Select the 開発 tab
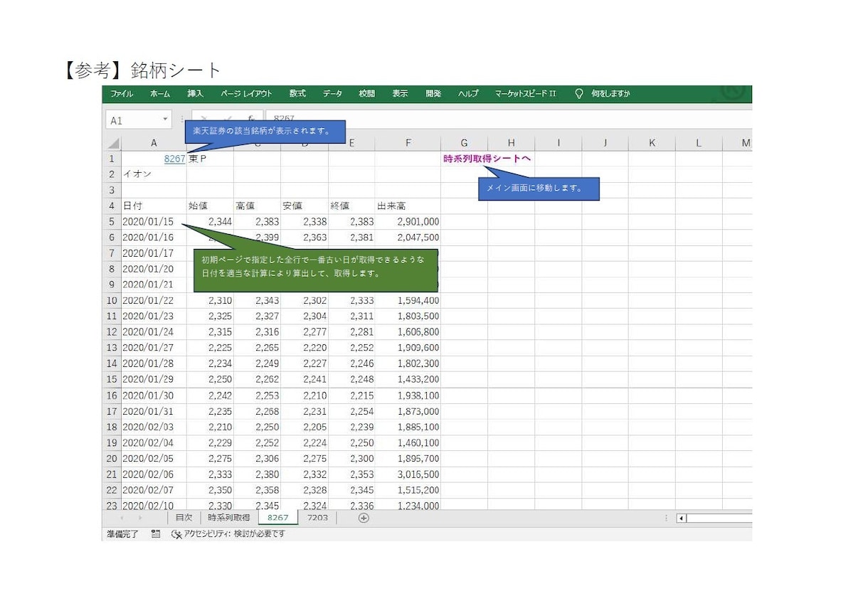The image size is (868, 611). [x=433, y=94]
